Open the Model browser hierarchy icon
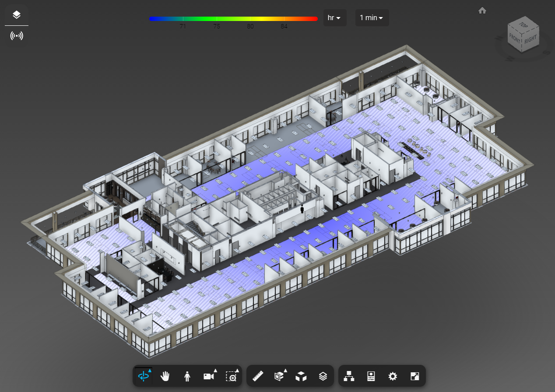Screen dimensions: 555x392 click(x=349, y=376)
